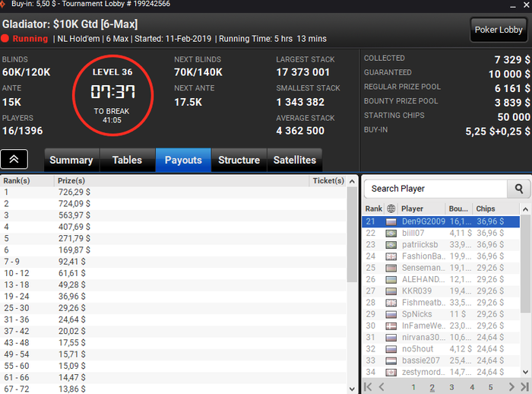Go to previous player list page
Image resolution: width=532 pixels, height=394 pixels.
[x=382, y=386]
